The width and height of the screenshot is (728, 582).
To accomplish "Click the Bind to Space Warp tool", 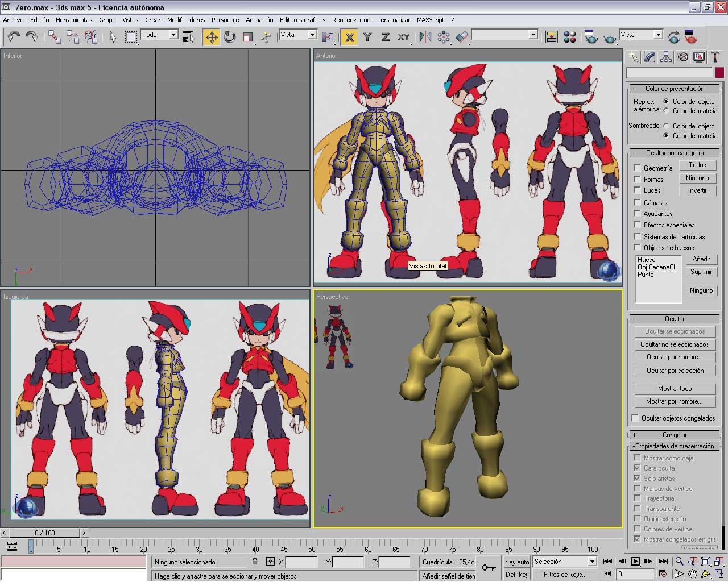I will [91, 37].
